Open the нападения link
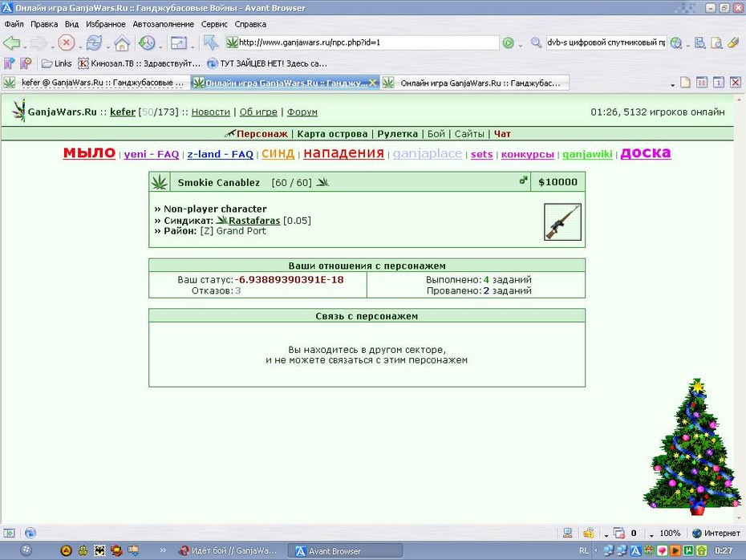The image size is (746, 560). click(x=343, y=152)
